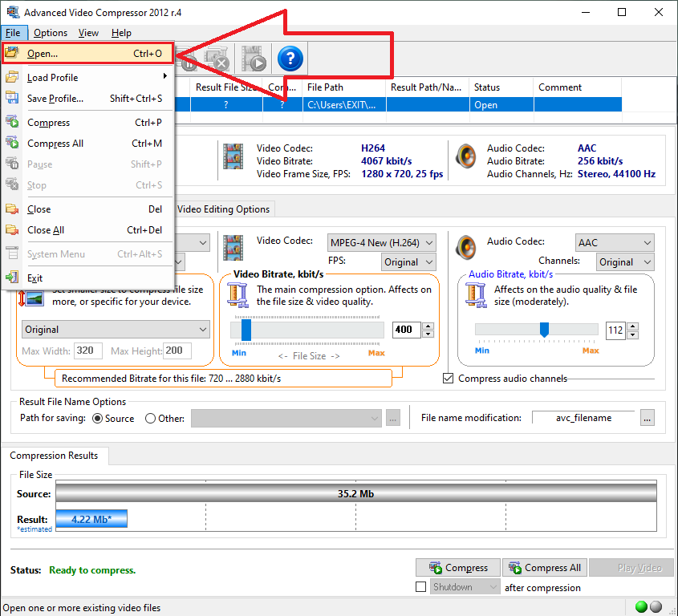Click the Compress All menu icon

[12, 142]
